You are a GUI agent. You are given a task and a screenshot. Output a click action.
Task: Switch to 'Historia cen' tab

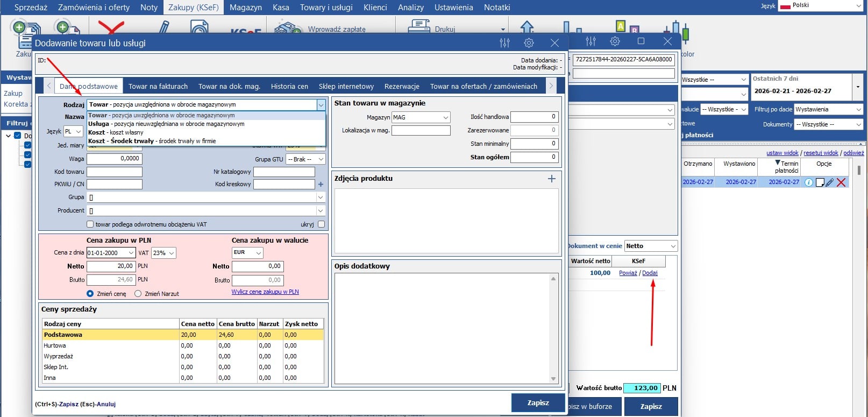(x=289, y=86)
